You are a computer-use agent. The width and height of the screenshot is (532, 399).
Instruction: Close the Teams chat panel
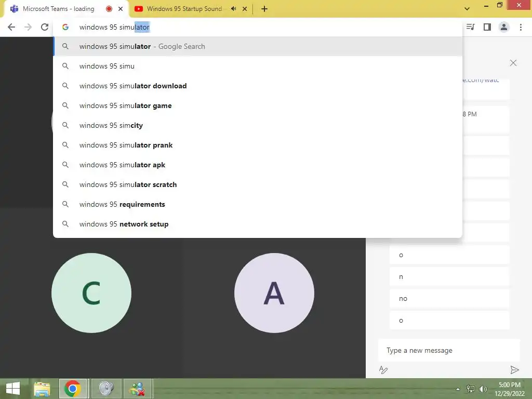point(513,63)
